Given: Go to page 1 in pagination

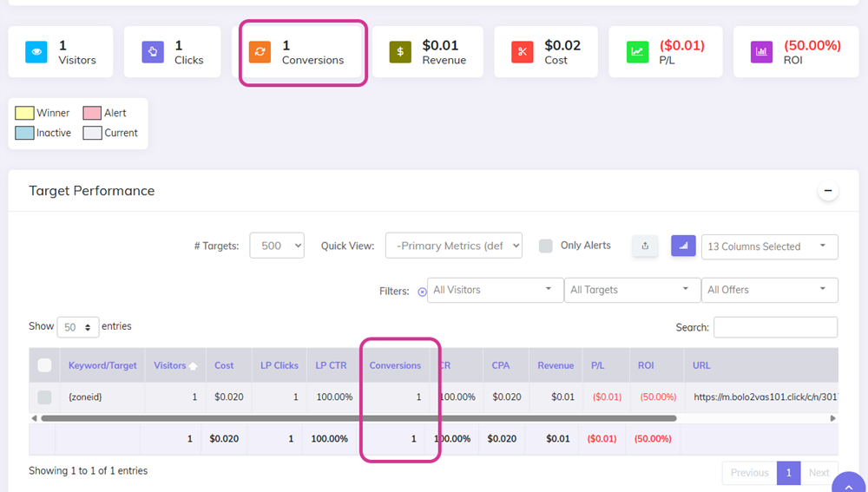Looking at the screenshot, I should point(789,473).
